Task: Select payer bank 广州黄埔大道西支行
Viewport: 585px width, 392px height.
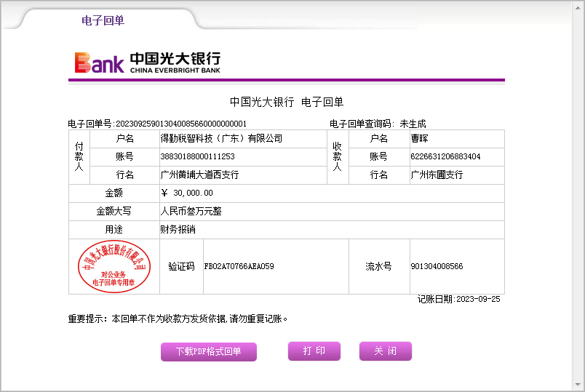Action: [199, 175]
